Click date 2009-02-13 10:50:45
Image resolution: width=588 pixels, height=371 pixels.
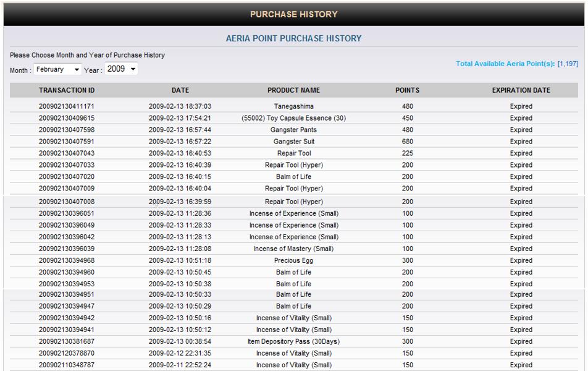(x=180, y=272)
